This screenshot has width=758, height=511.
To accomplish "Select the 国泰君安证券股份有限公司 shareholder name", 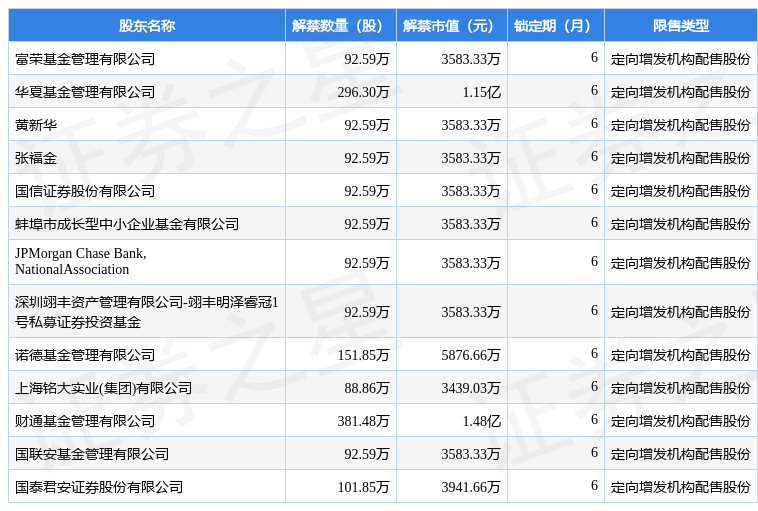I will tap(99, 487).
